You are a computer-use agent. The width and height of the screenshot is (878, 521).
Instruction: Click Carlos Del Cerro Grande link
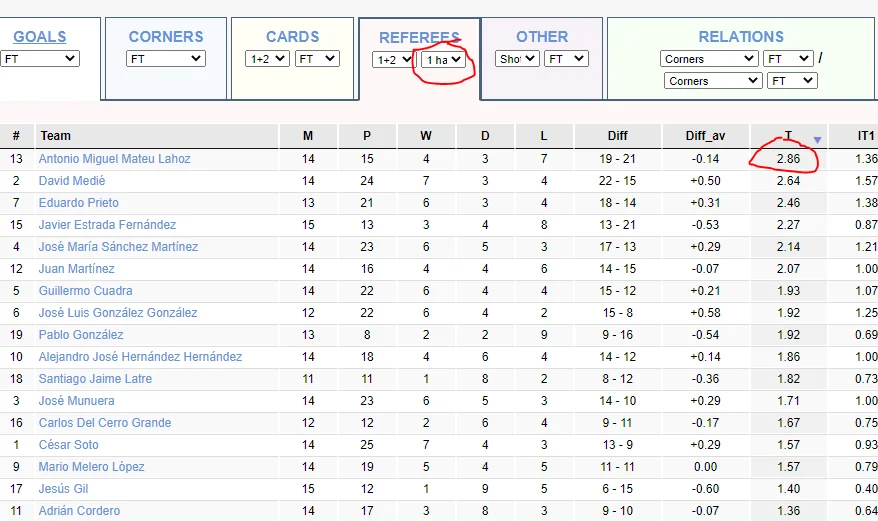click(x=105, y=423)
